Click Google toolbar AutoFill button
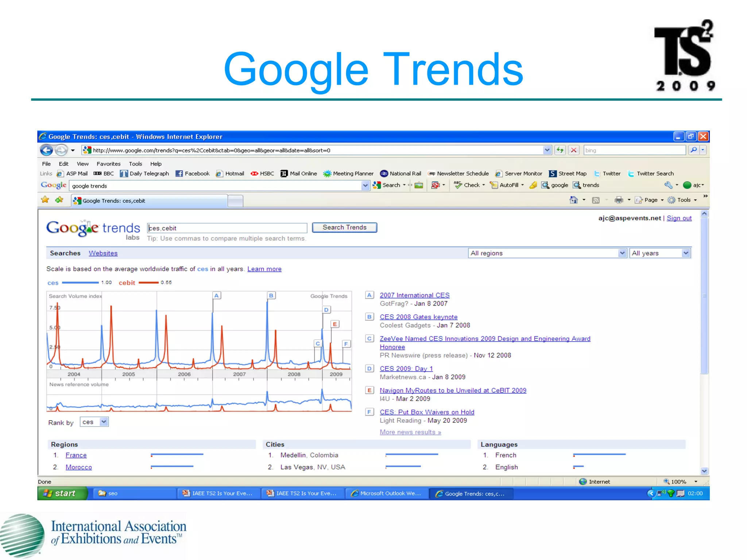747x560 pixels. click(506, 185)
